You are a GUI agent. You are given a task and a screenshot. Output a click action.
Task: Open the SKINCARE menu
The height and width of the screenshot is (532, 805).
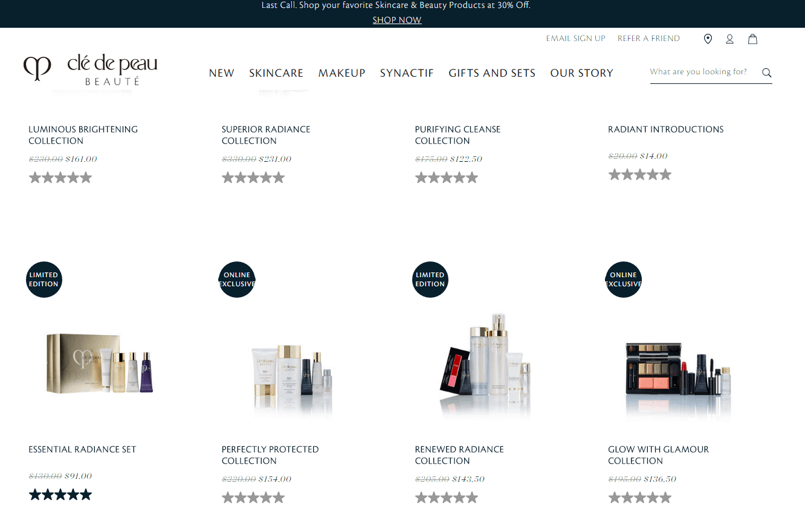coord(276,73)
